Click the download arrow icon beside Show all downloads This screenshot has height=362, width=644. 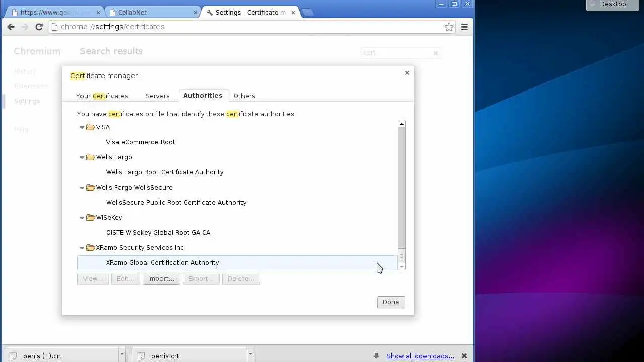tap(376, 355)
